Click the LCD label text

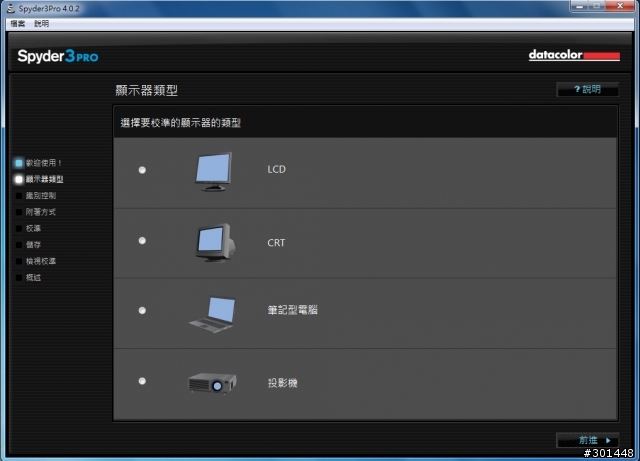[x=276, y=169]
